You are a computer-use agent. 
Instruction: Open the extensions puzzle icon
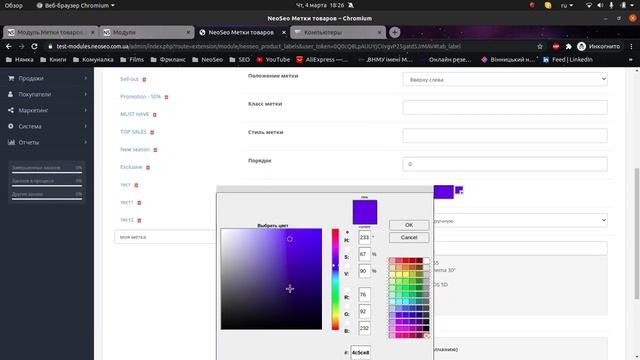568,47
